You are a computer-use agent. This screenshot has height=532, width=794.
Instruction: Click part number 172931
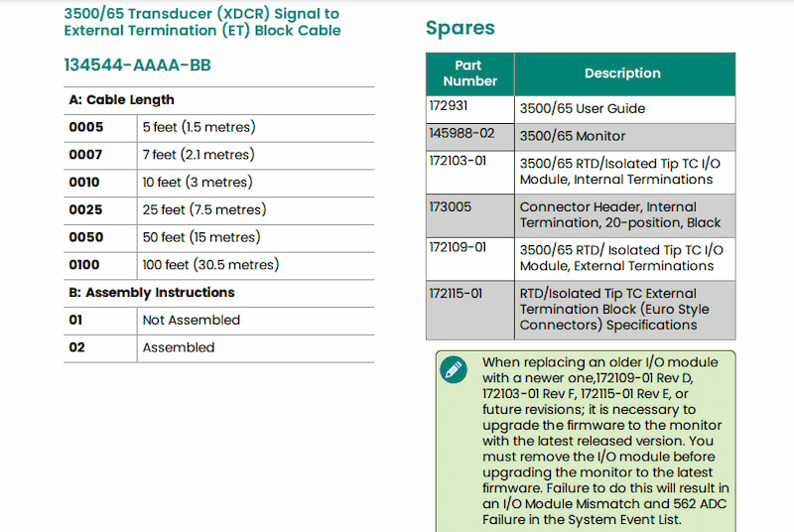(449, 106)
